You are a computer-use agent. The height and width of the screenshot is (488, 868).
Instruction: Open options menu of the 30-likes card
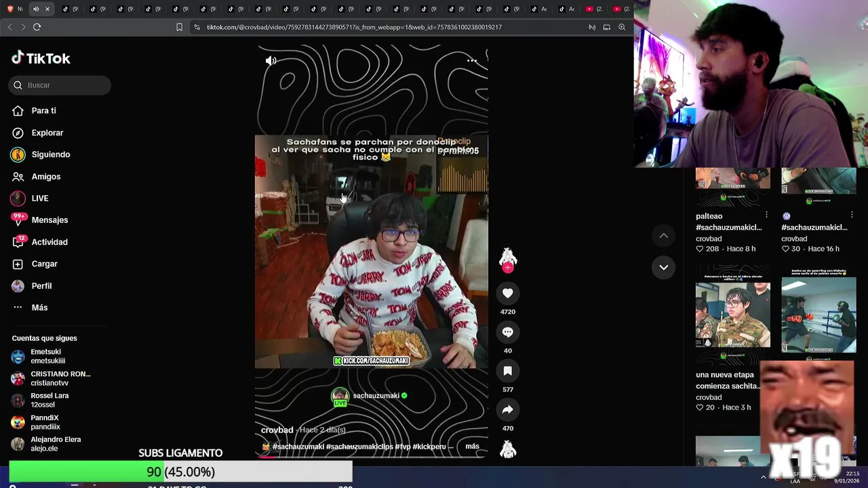(x=852, y=216)
